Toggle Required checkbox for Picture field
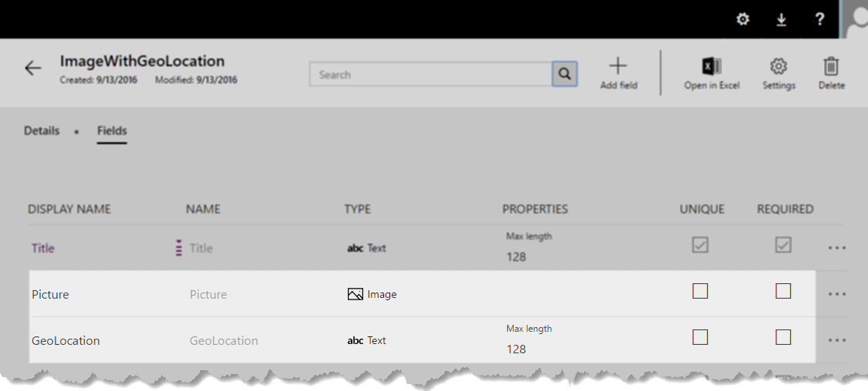 pyautogui.click(x=783, y=291)
